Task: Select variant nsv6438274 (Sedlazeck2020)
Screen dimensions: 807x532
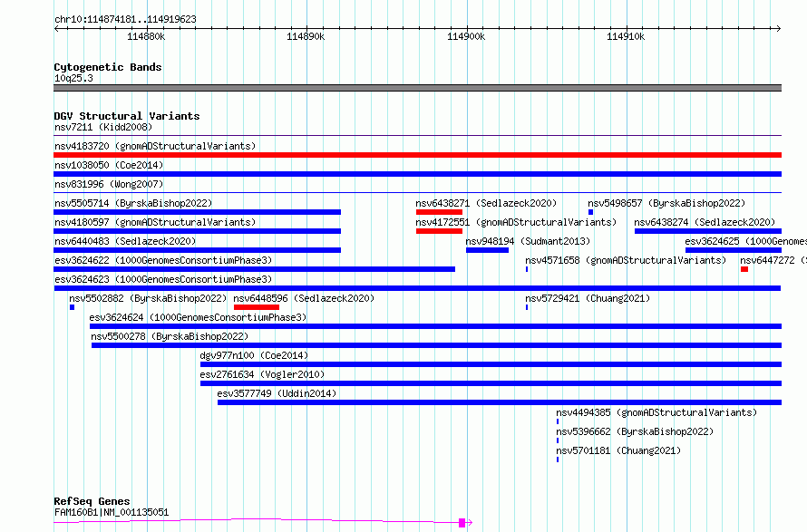Action: [x=708, y=231]
